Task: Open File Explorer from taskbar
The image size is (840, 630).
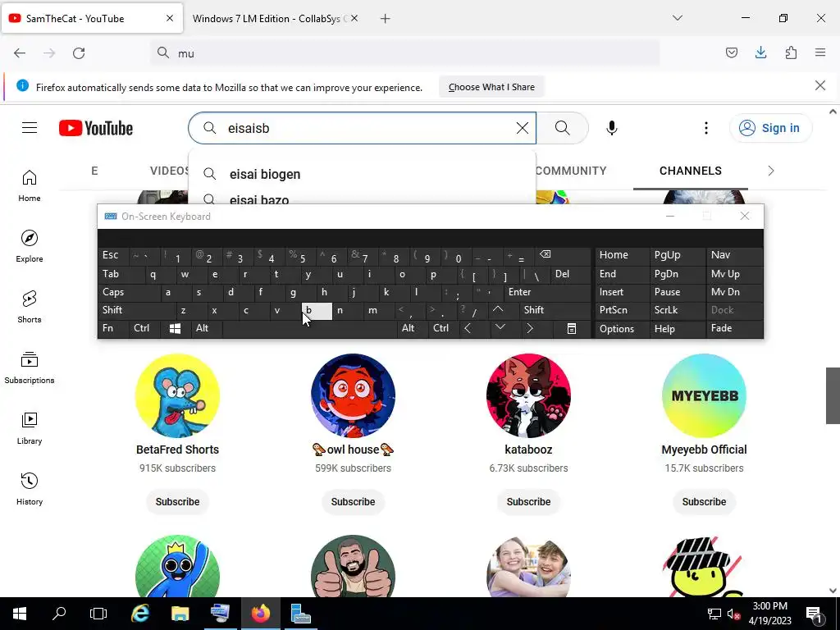Action: coord(180,614)
